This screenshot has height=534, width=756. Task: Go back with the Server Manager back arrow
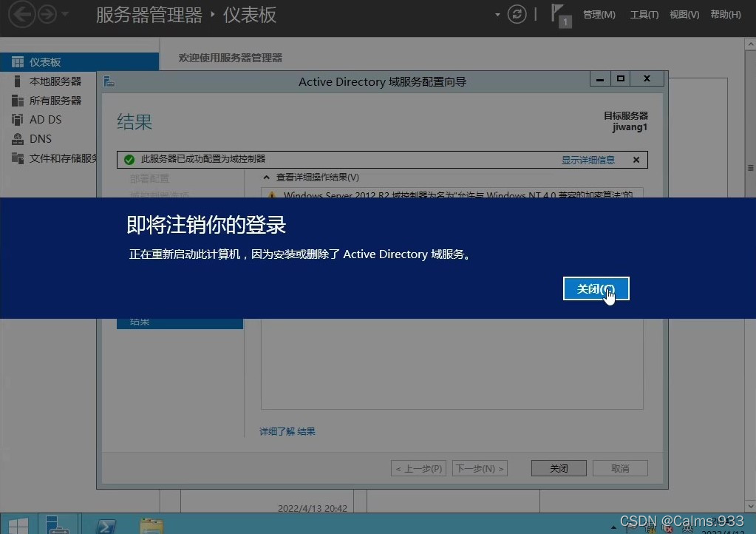(22, 15)
